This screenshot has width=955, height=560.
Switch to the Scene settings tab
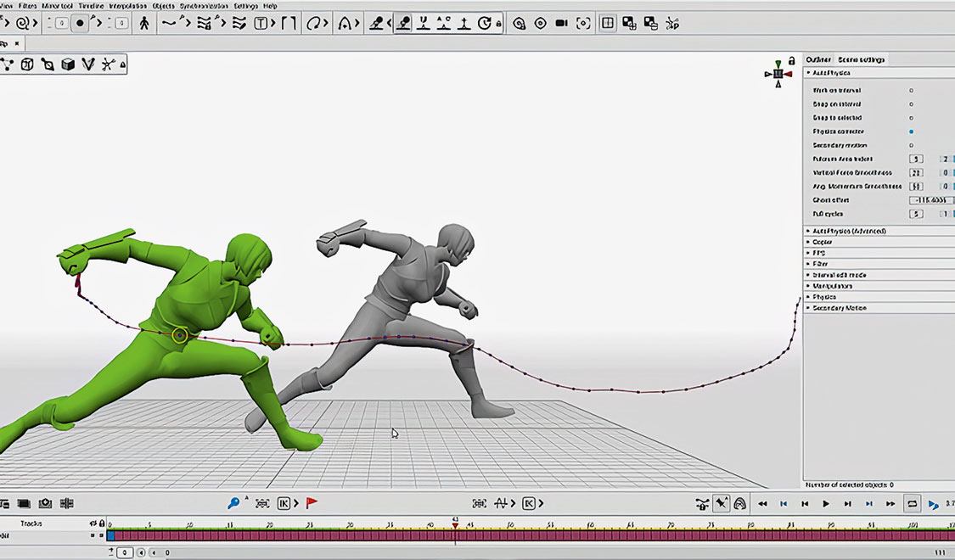coord(861,59)
